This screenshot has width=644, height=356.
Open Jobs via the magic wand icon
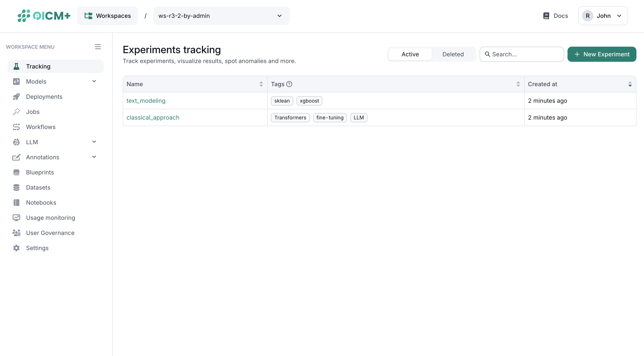(16, 112)
